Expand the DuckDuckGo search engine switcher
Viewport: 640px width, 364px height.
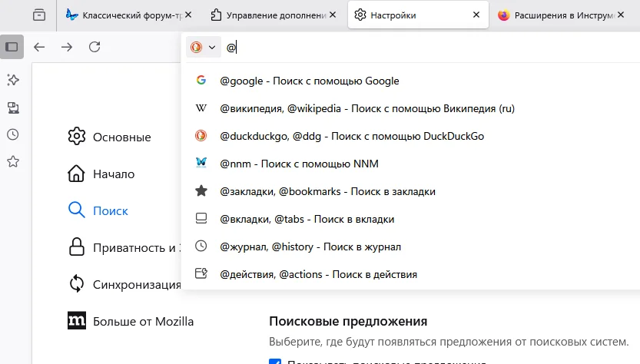(x=203, y=48)
